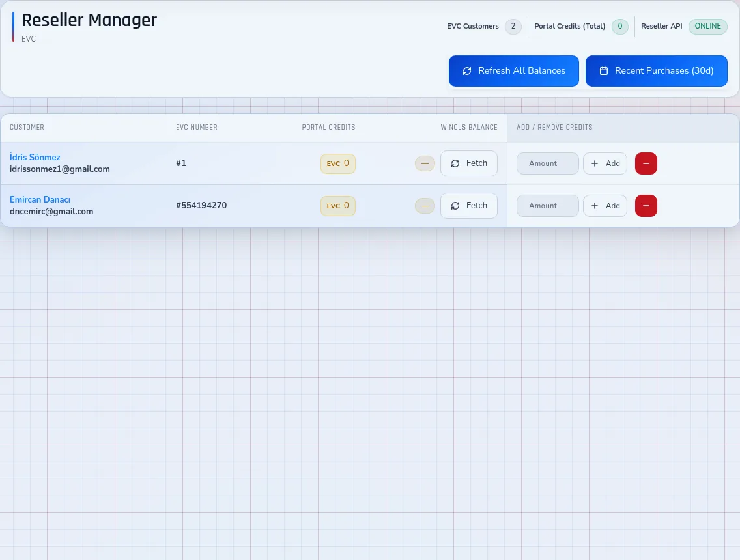Viewport: 740px width, 560px height.
Task: Open İdris Sönmez customer profile link
Action: tap(35, 157)
